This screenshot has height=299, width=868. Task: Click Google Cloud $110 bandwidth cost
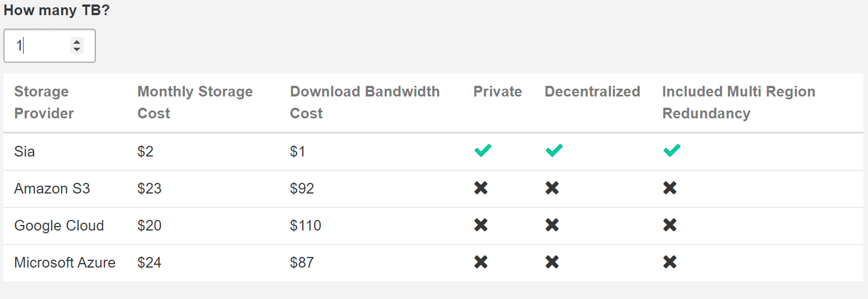point(306,226)
